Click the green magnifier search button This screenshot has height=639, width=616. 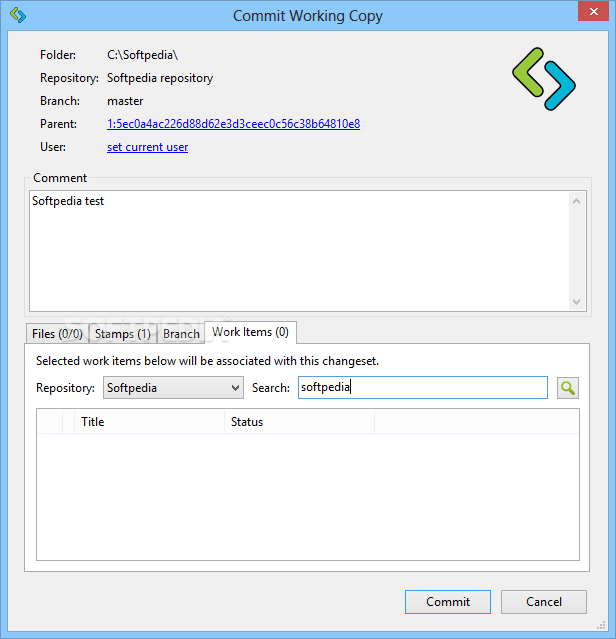pos(568,388)
